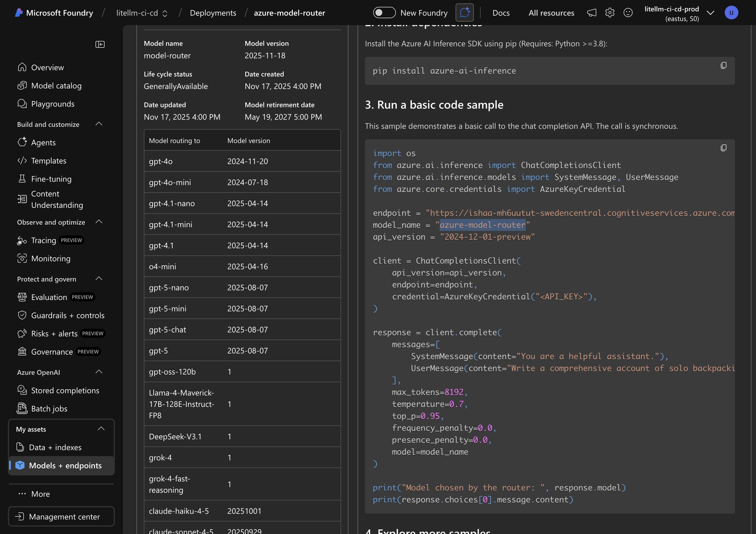Image resolution: width=756 pixels, height=534 pixels.
Task: Collapse the left sidebar panel icon
Action: coord(100,44)
